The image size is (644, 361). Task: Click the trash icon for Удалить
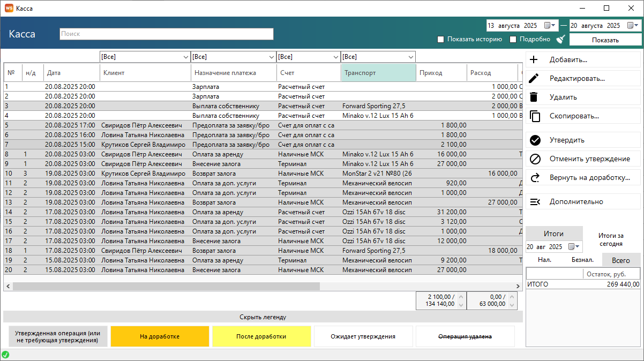tap(534, 97)
